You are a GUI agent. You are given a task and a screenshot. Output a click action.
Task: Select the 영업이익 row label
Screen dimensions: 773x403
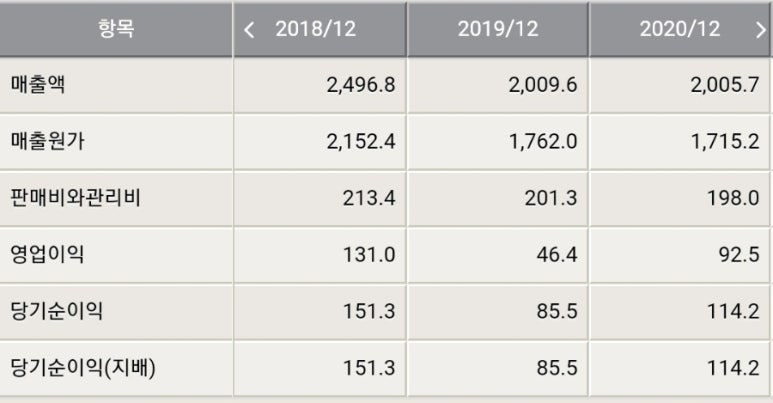click(x=47, y=255)
